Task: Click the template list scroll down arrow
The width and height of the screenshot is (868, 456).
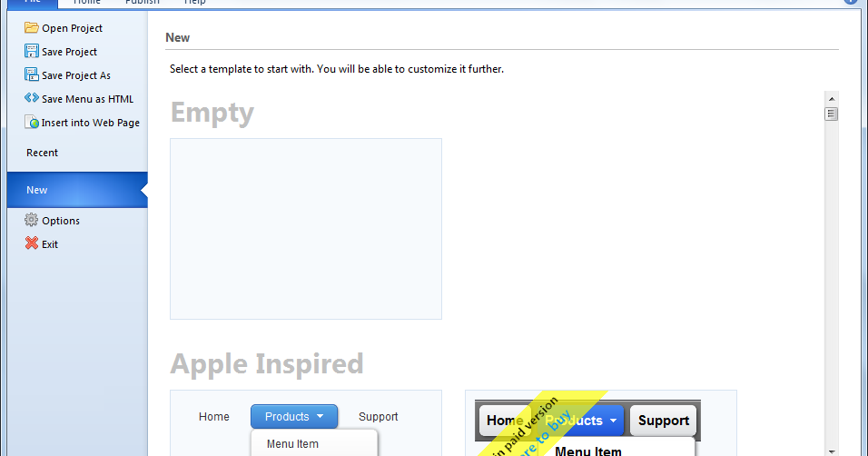Action: [831, 451]
